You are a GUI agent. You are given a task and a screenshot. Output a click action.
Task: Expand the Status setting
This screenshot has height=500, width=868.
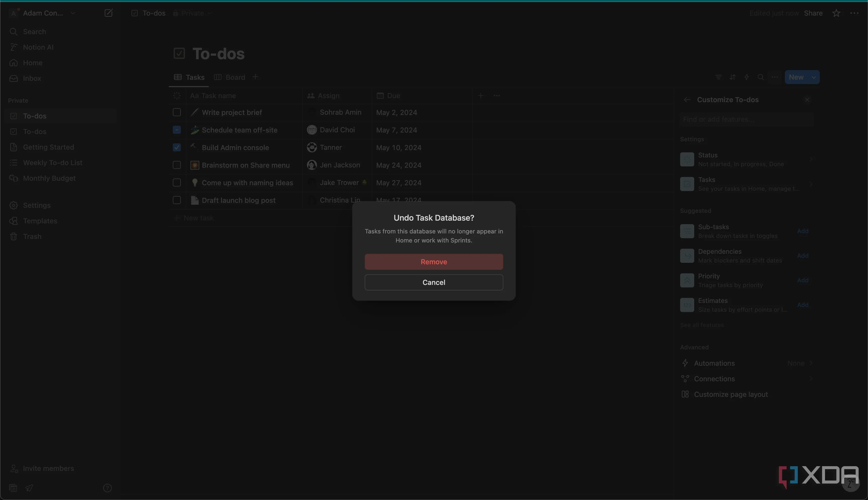[746, 159]
